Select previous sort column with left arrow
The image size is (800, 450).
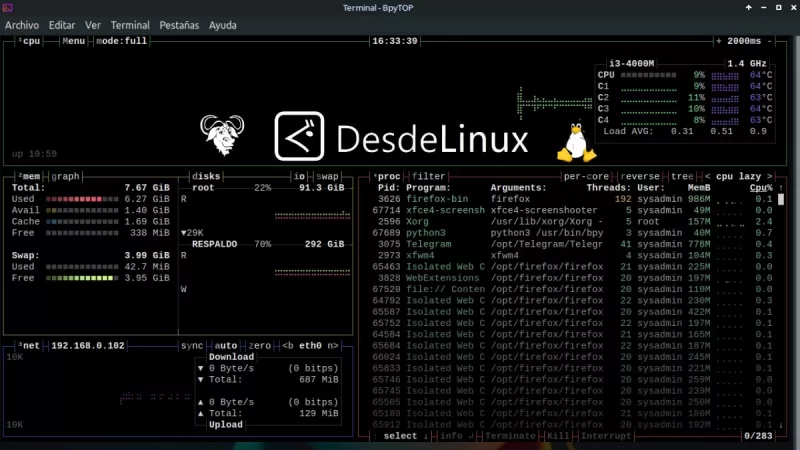707,176
